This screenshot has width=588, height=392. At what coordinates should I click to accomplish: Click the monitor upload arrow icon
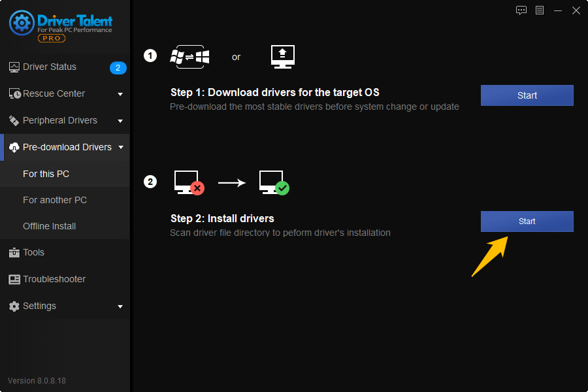click(283, 57)
